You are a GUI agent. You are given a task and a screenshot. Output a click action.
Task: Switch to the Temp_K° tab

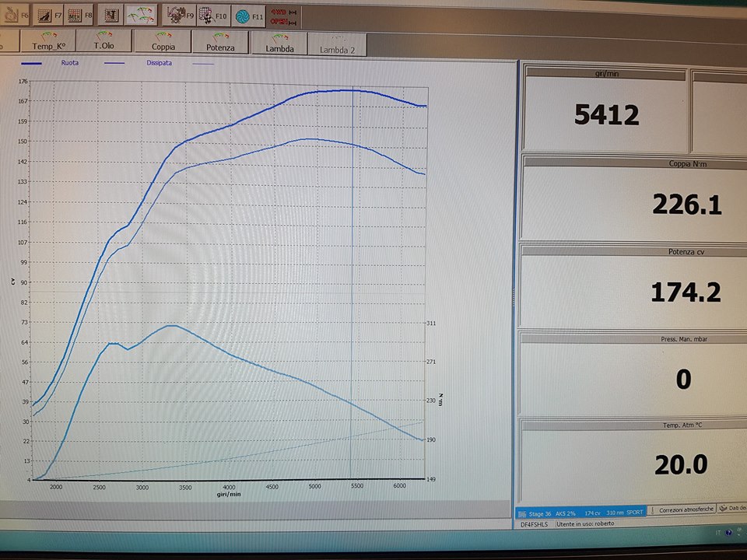pos(47,42)
